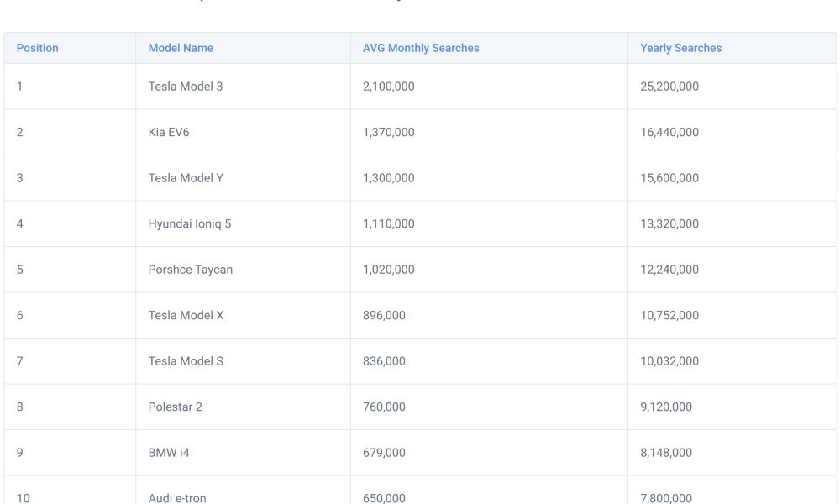Click yearly searches value 15,600,000
The image size is (840, 504).
[x=669, y=178]
